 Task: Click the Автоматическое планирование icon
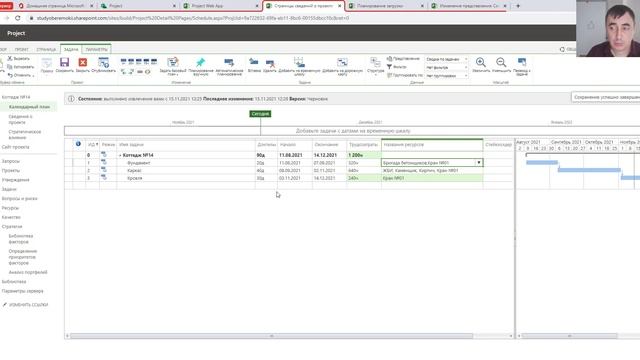pyautogui.click(x=229, y=62)
